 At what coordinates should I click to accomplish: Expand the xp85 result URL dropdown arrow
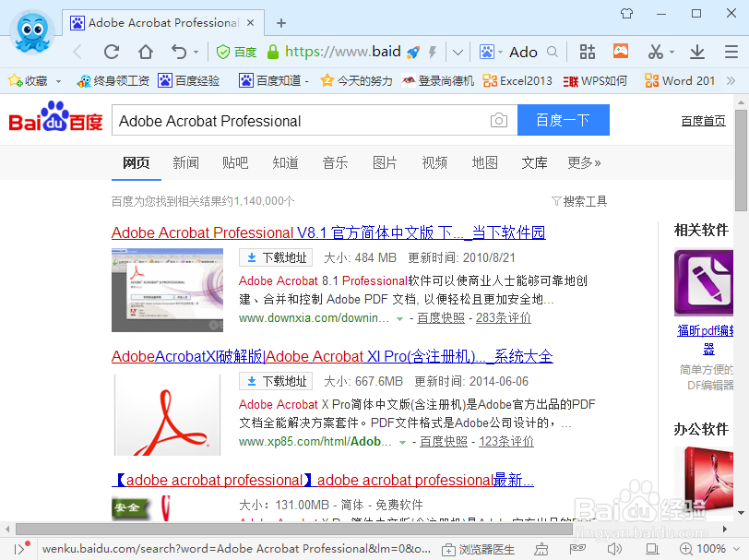click(403, 443)
